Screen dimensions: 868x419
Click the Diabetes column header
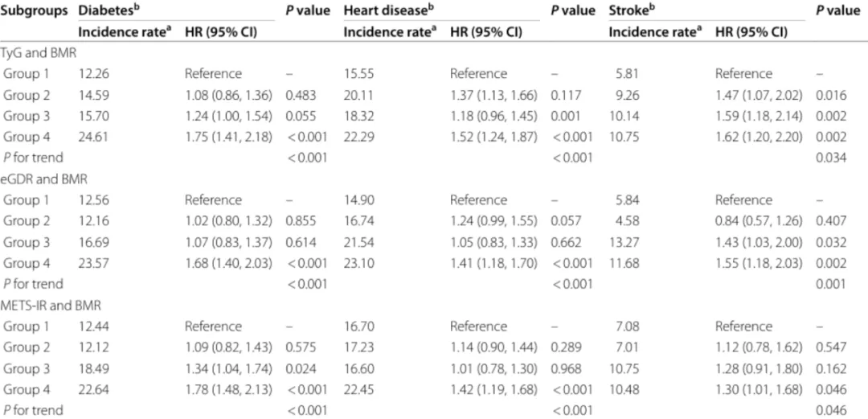tap(105, 11)
